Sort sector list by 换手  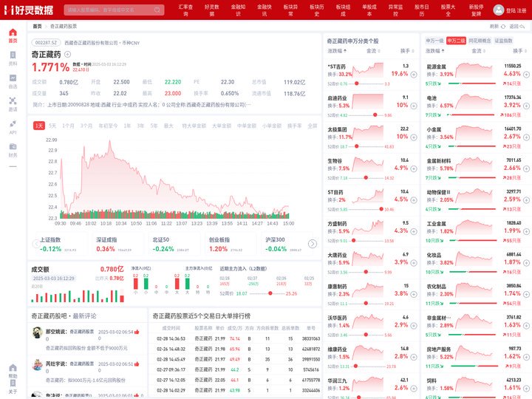pos(519,51)
